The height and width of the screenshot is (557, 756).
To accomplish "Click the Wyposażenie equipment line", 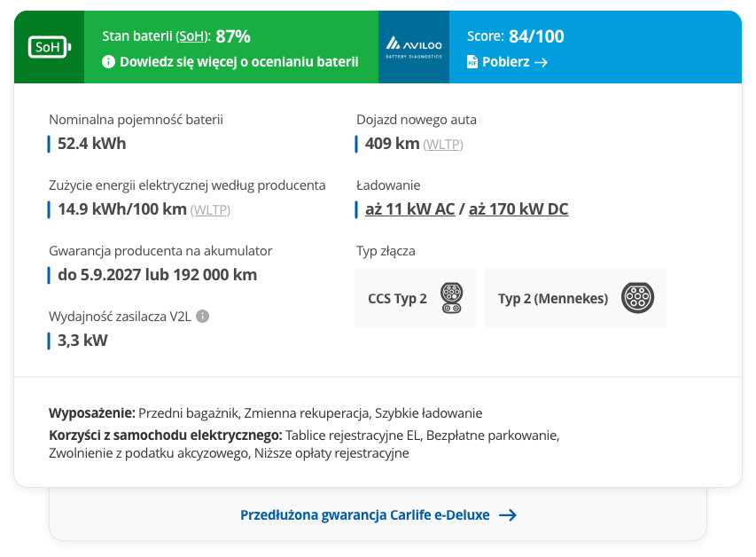I will (266, 413).
